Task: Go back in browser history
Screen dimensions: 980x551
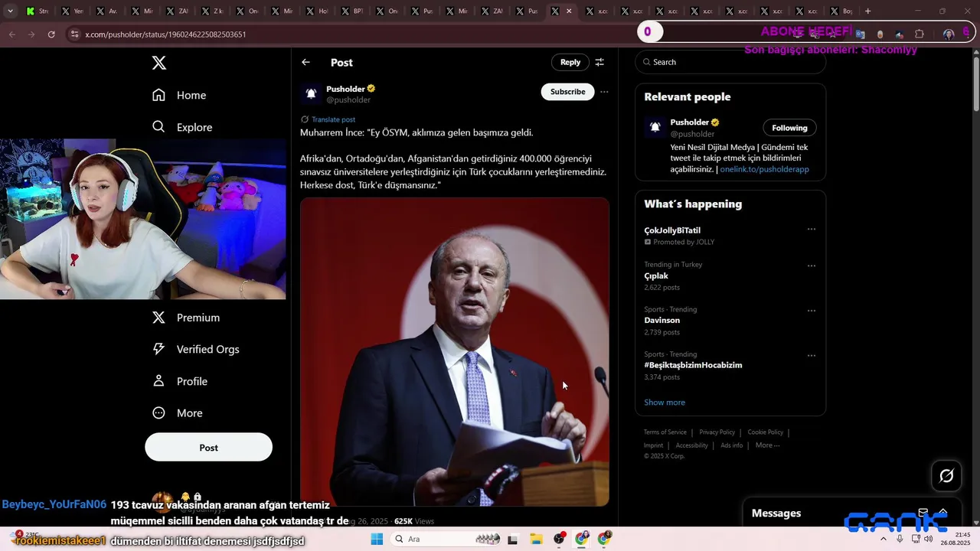Action: click(11, 34)
